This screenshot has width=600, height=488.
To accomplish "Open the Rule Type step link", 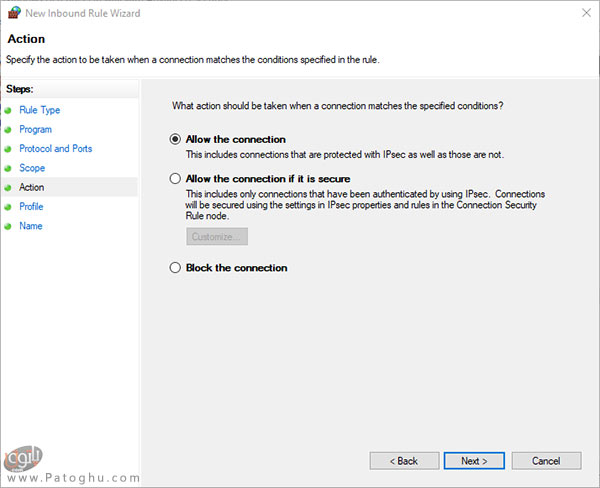I will click(40, 111).
